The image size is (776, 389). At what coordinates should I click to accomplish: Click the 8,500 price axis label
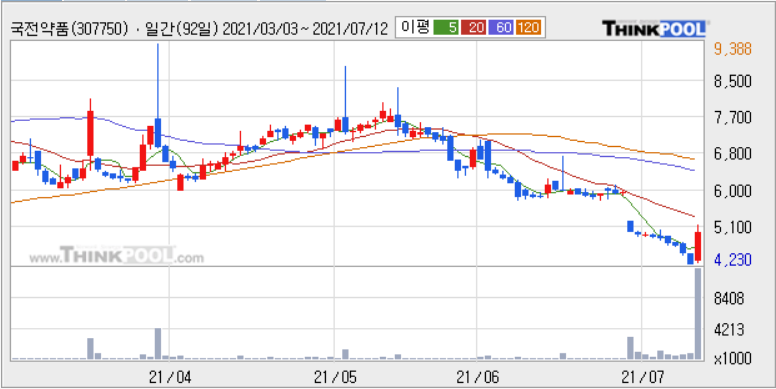pyautogui.click(x=734, y=81)
